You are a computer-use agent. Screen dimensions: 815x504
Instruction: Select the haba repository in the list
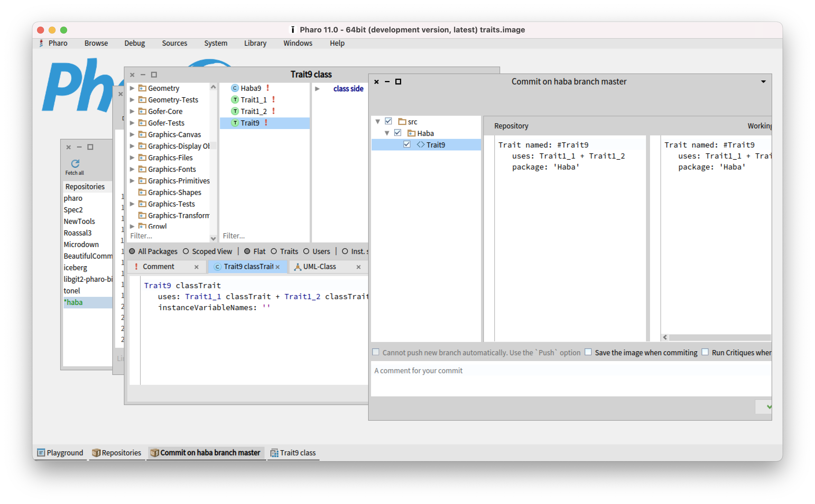point(74,302)
